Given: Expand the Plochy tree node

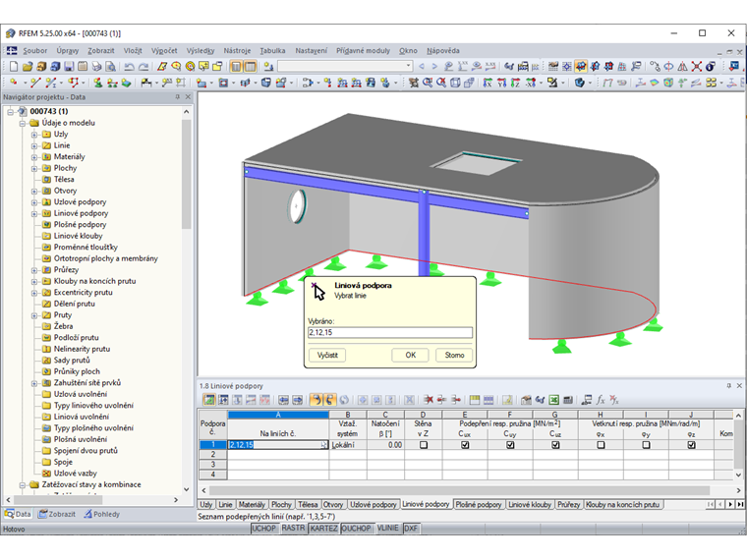Looking at the screenshot, I should tap(34, 169).
